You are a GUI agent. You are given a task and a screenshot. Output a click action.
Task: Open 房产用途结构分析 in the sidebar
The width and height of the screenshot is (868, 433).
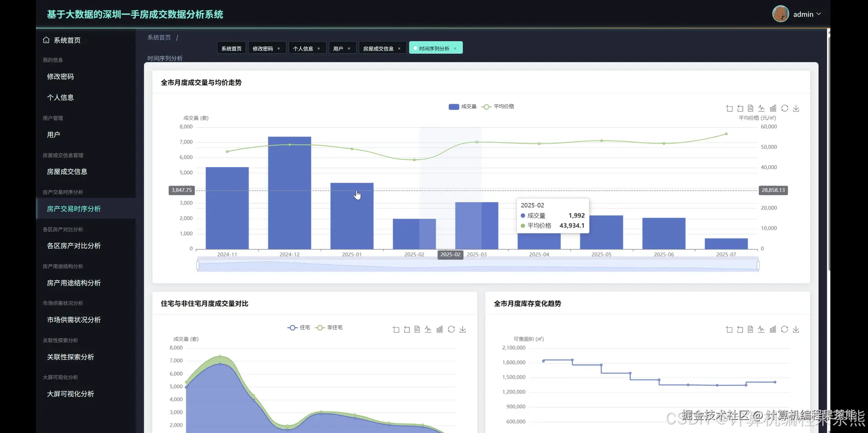point(86,283)
